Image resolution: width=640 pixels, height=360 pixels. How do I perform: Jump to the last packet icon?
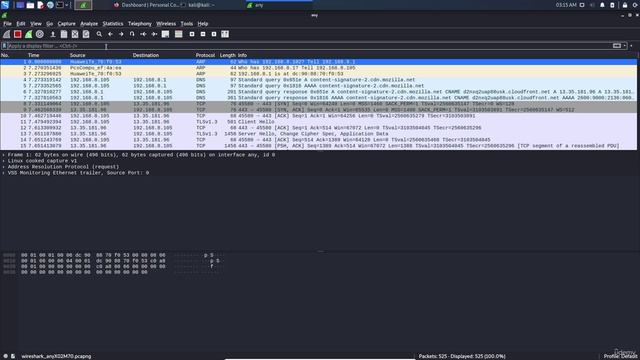pyautogui.click(x=154, y=34)
